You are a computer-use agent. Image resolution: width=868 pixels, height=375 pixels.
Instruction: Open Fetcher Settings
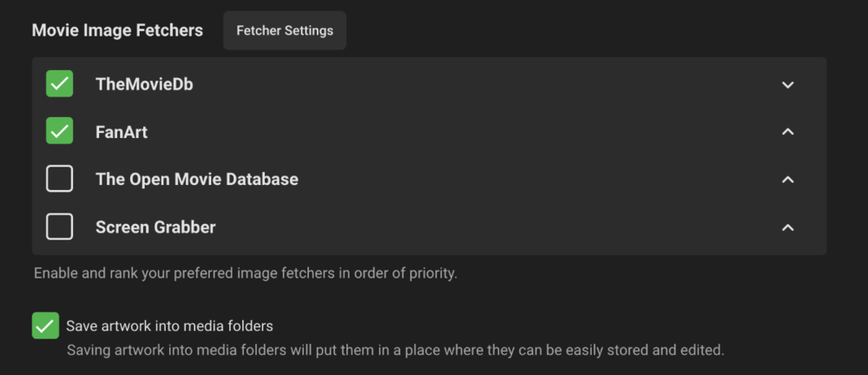285,30
